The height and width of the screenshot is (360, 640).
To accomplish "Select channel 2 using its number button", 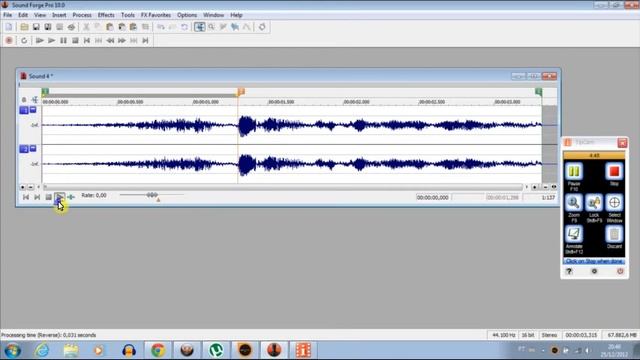I will (x=24, y=149).
